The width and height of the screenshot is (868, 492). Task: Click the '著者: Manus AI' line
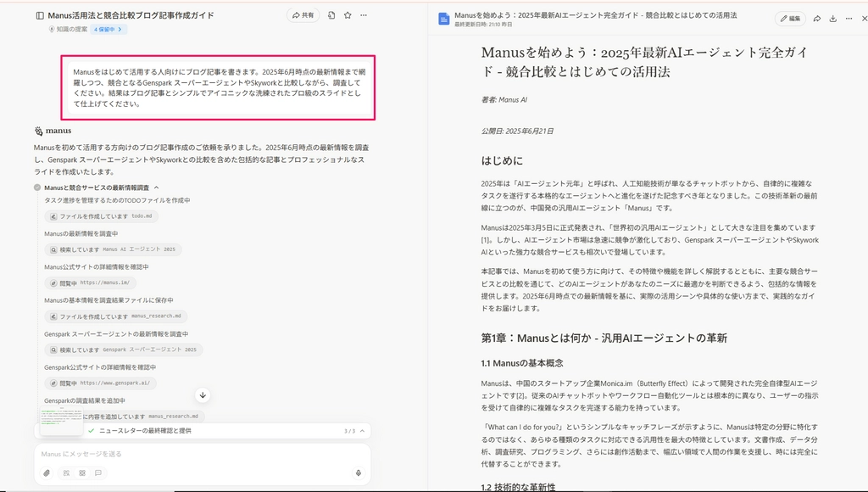[504, 100]
